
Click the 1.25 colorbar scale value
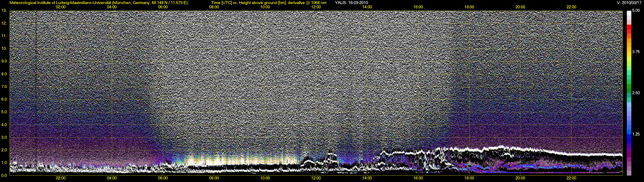(x=636, y=134)
